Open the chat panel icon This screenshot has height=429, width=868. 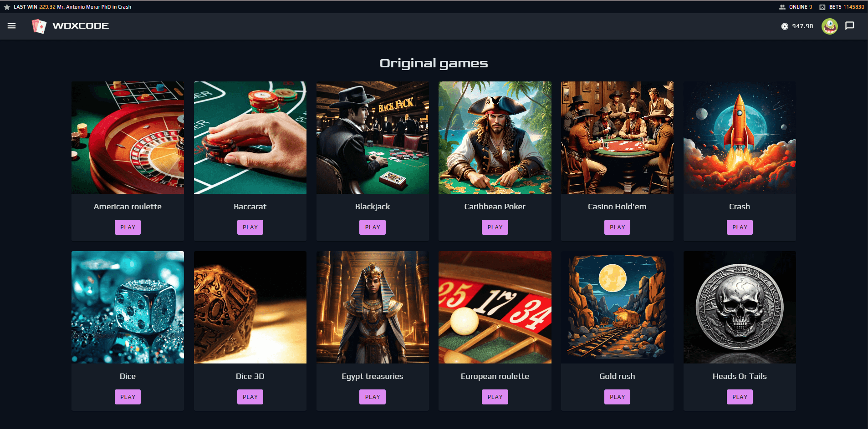(x=850, y=26)
